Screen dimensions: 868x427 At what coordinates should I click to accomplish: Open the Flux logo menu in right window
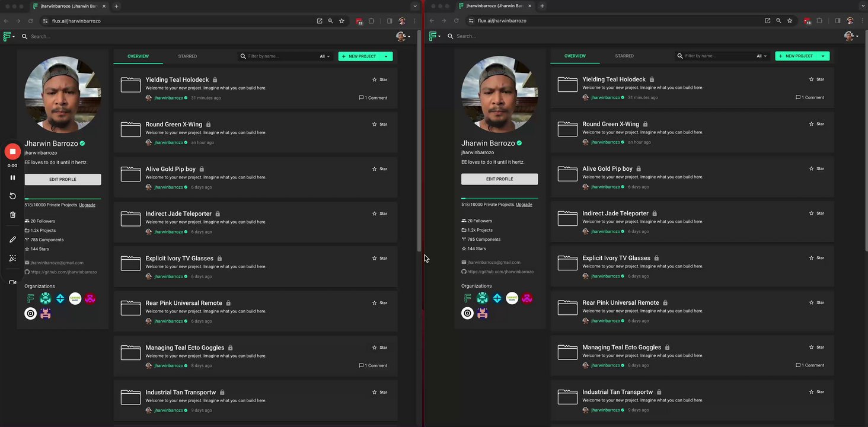click(x=434, y=36)
